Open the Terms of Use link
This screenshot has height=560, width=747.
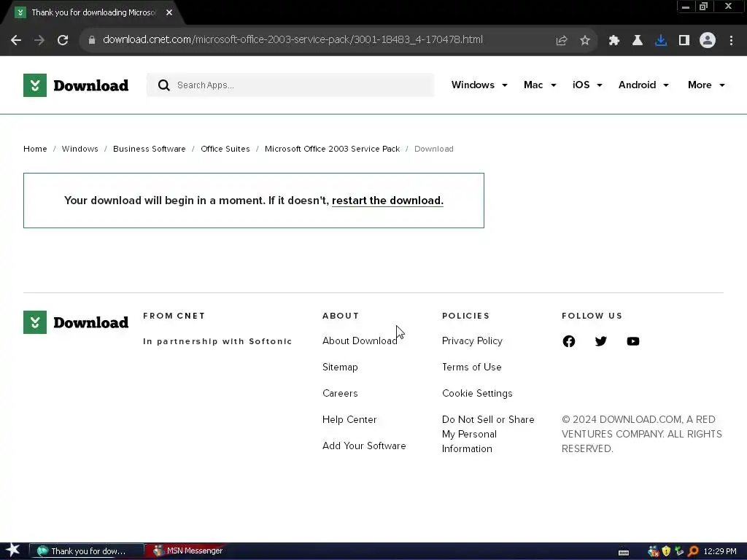point(472,367)
